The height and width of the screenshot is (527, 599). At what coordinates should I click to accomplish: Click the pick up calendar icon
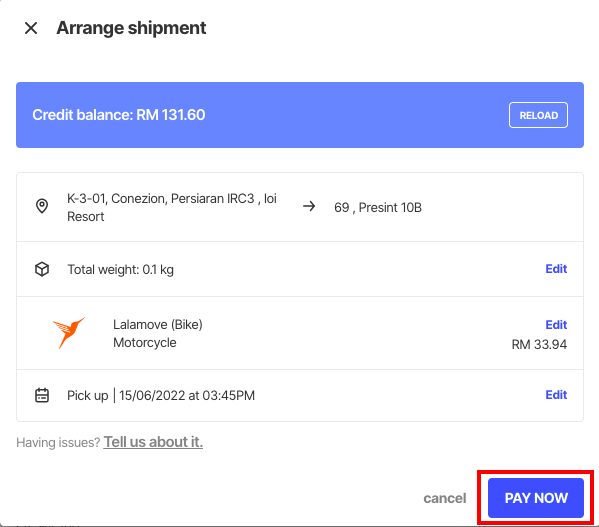click(42, 395)
